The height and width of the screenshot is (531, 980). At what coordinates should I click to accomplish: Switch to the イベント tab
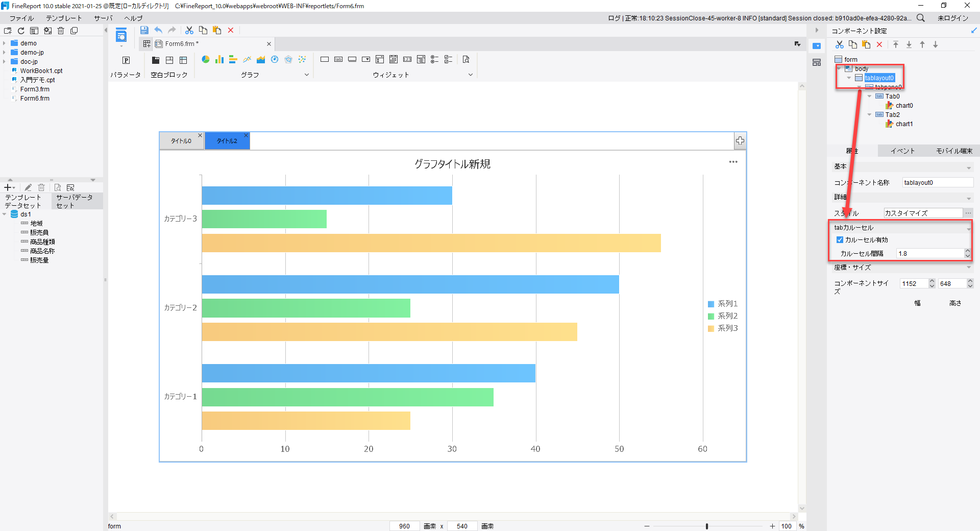tap(902, 151)
